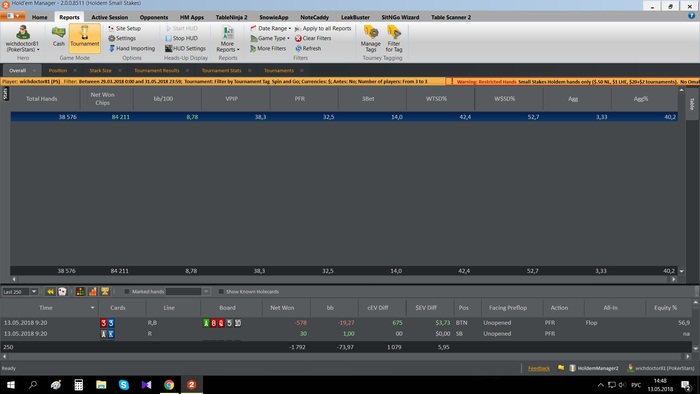Click the colored grid icon in hand toolbar
Viewport: 700px width, 394px height.
[x=80, y=291]
